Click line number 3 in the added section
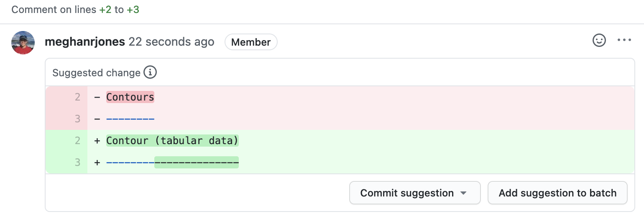This screenshot has height=217, width=644. 77,163
